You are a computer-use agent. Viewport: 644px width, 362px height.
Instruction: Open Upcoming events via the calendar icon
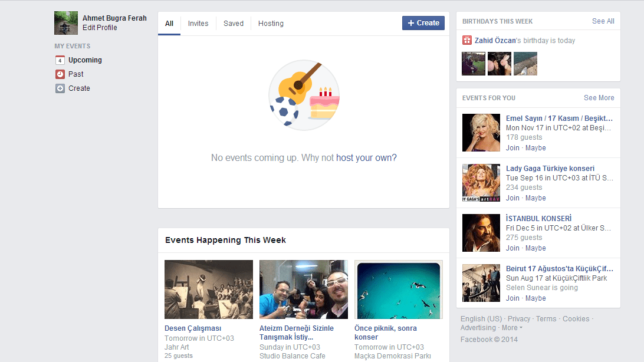(60, 60)
